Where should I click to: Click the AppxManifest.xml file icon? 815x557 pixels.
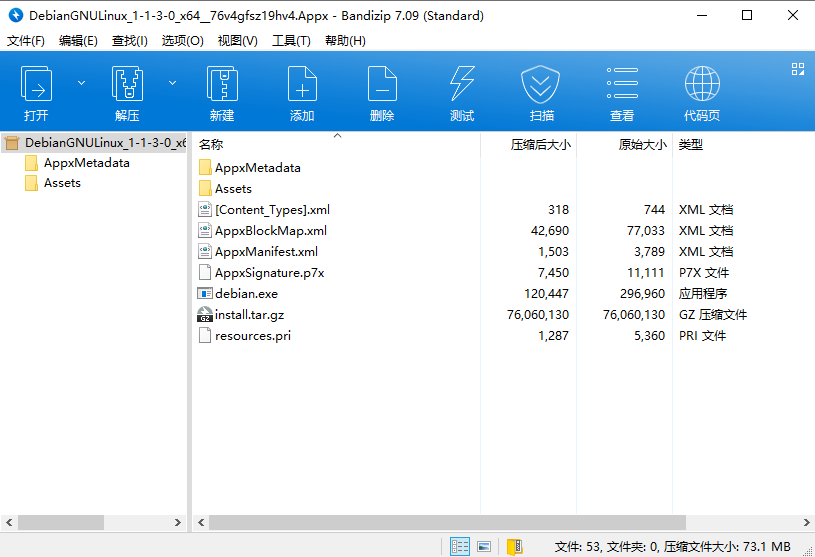pos(205,251)
